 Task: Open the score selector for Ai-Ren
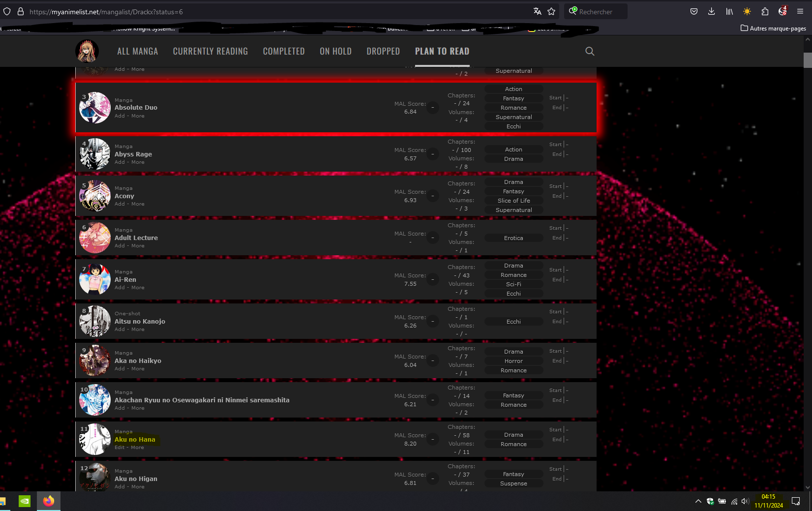point(433,280)
